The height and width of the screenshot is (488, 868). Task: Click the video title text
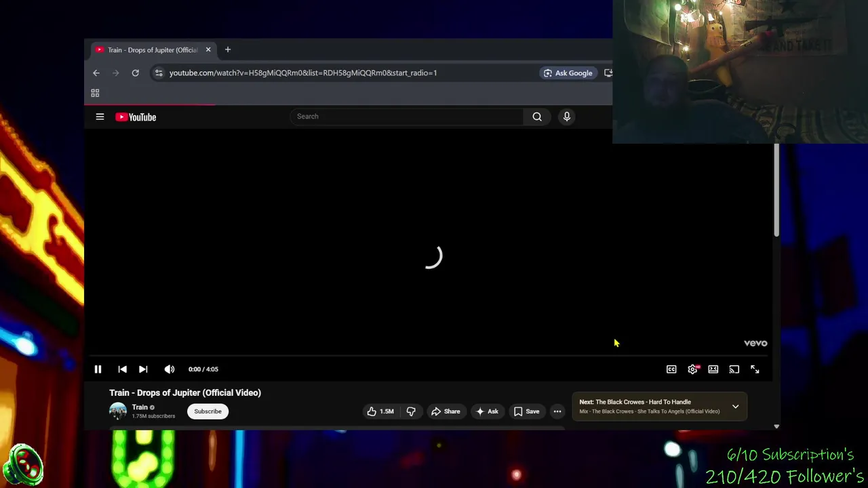pos(185,392)
